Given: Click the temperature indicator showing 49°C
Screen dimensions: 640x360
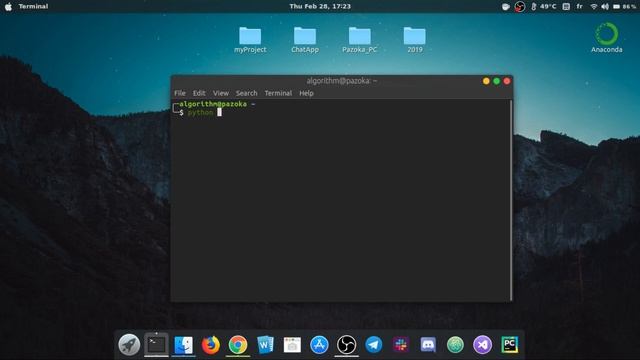Looking at the screenshot, I should (x=544, y=7).
